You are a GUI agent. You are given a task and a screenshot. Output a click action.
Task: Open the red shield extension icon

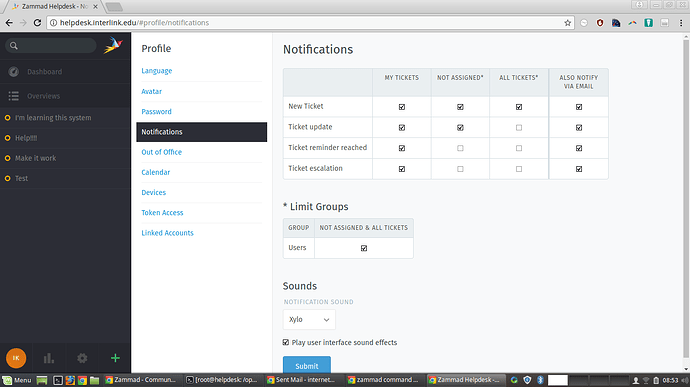(x=600, y=23)
